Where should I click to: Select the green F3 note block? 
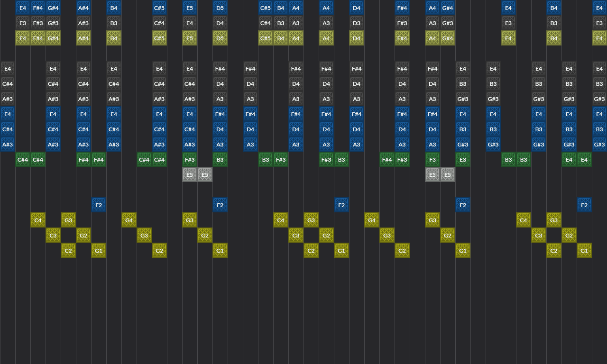pyautogui.click(x=432, y=160)
